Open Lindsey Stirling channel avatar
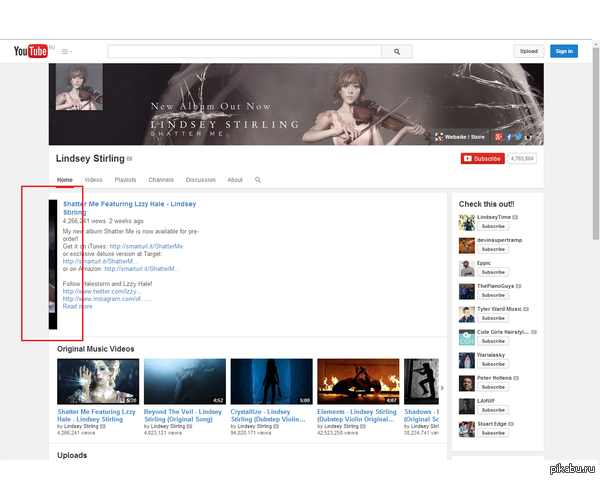The image size is (600, 480). click(79, 87)
